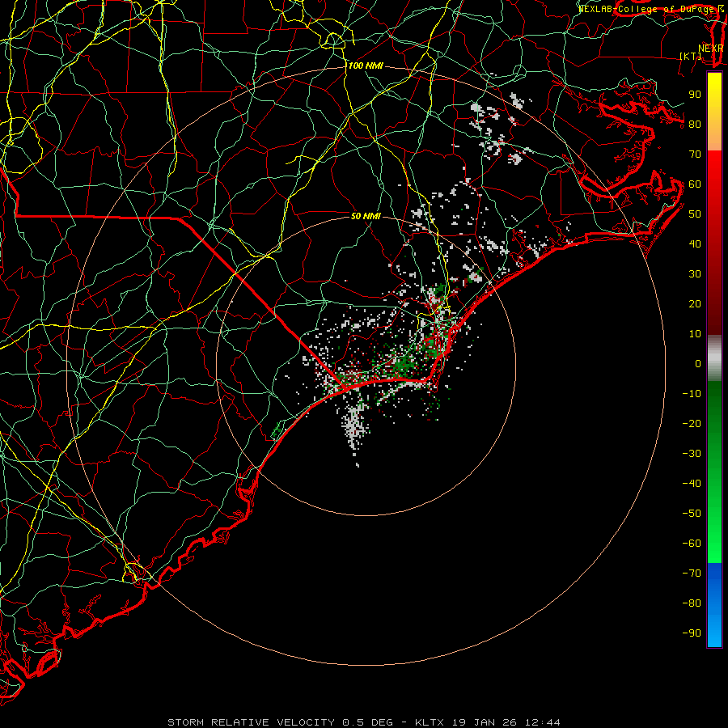This screenshot has width=728, height=728.
Task: Click the 50 value on the velocity scale
Action: 695,214
